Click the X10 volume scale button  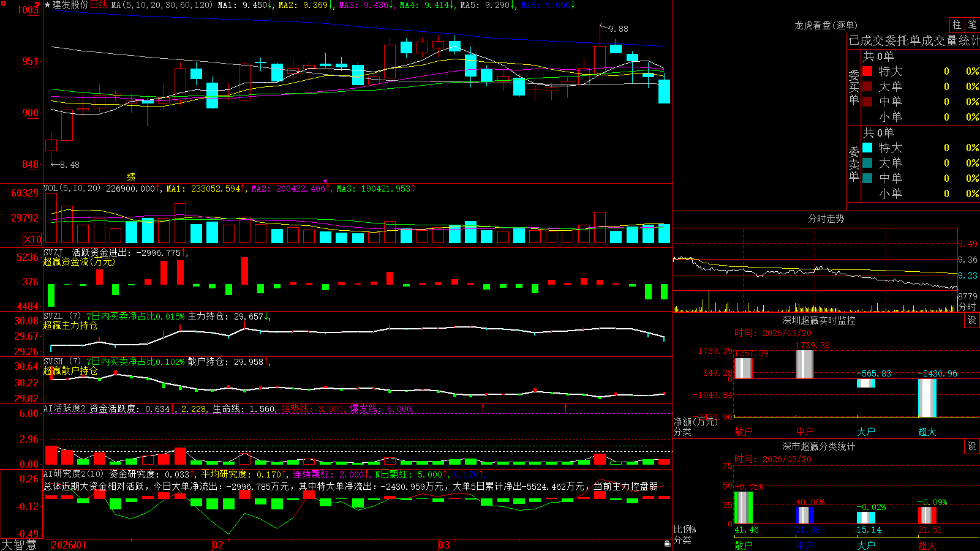pos(32,239)
